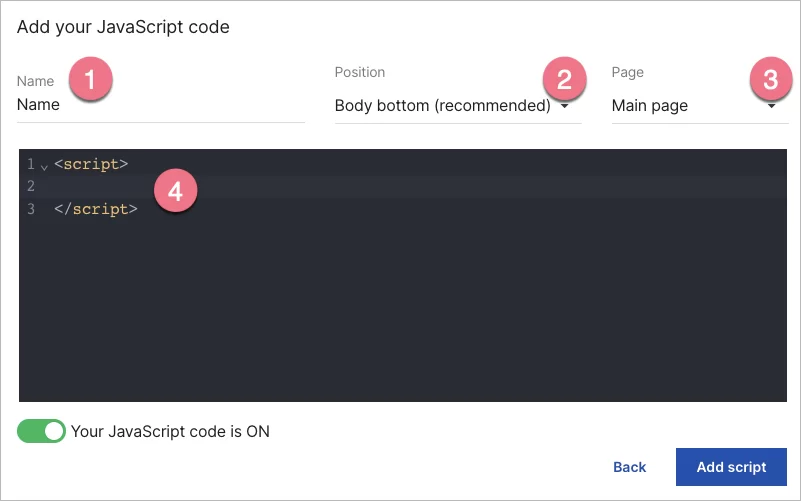801x501 pixels.
Task: Open the Page dropdown arrow
Action: click(x=772, y=106)
